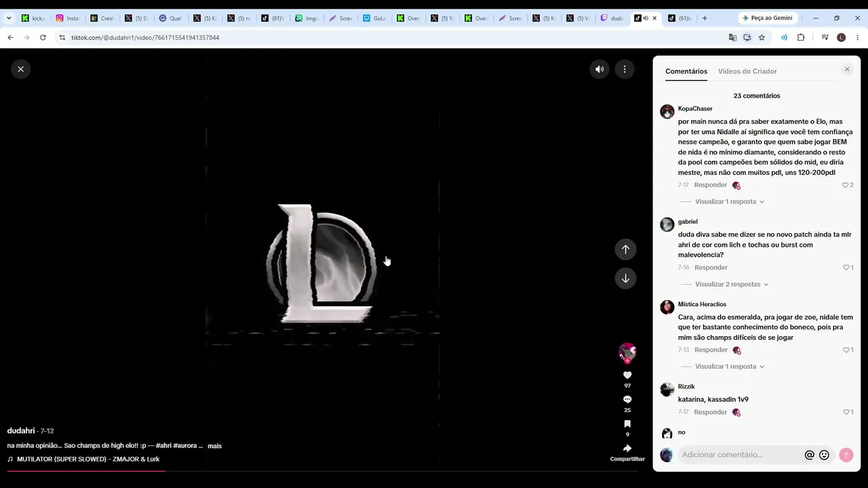Open the browser Extensions puzzle icon
This screenshot has width=868, height=488.
801,37
